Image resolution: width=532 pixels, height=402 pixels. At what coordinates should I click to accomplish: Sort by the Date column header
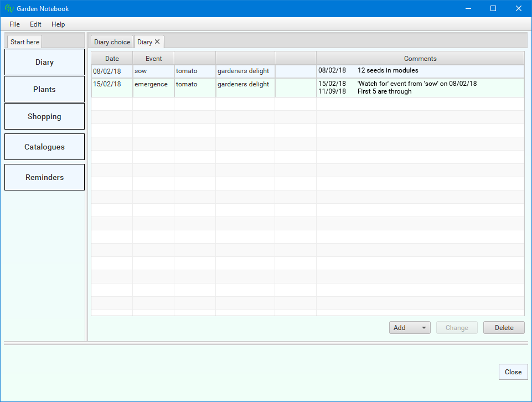coord(112,59)
